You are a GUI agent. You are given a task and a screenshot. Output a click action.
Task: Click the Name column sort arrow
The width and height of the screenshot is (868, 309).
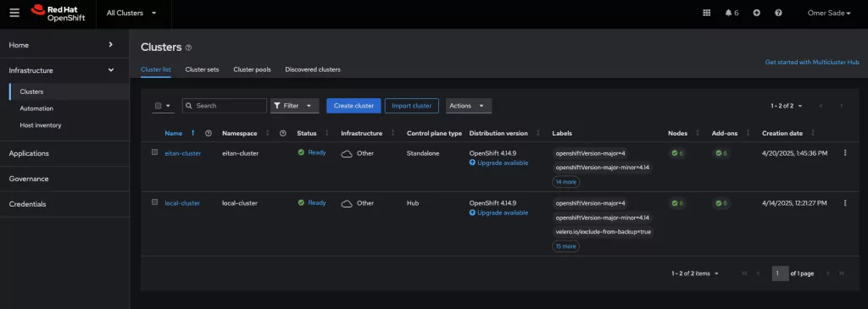coord(192,133)
